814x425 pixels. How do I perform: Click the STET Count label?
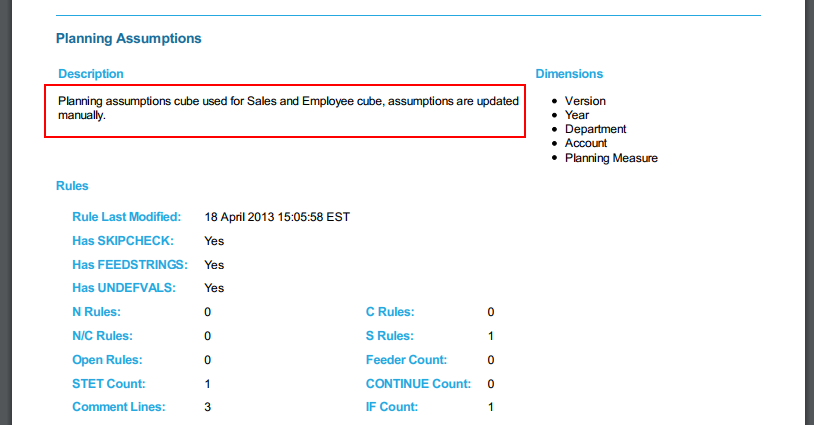tap(109, 384)
